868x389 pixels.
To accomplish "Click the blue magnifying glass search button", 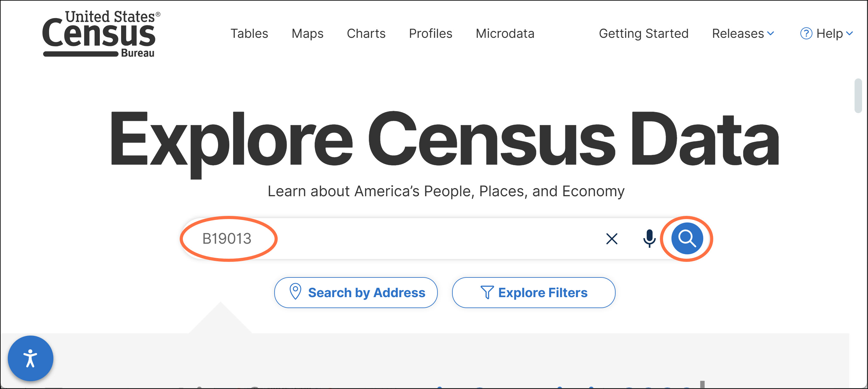I will (x=687, y=238).
